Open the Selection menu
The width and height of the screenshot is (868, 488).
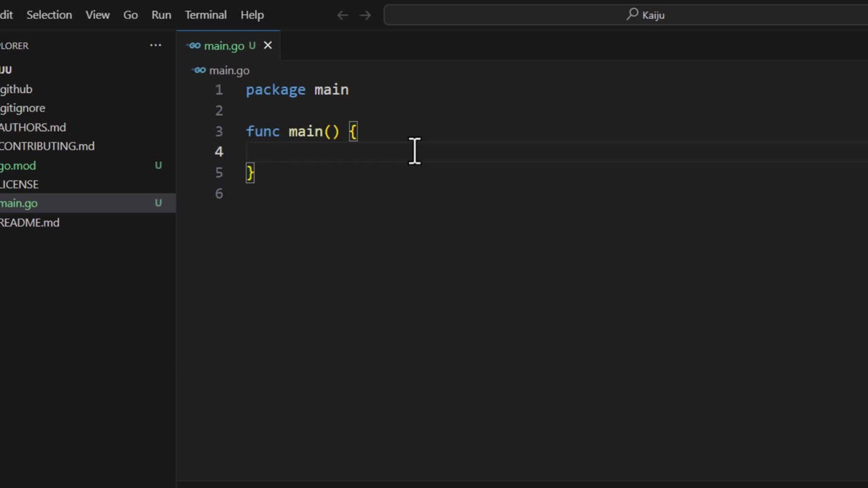pos(49,15)
